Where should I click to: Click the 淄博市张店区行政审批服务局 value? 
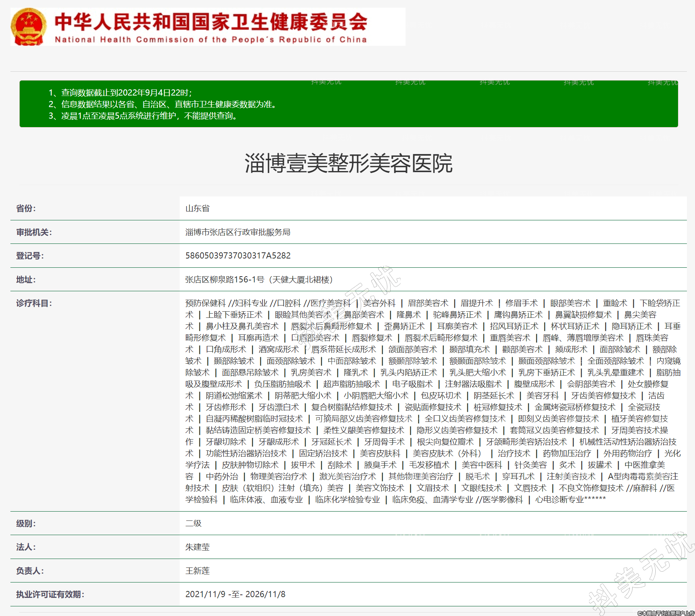[238, 232]
